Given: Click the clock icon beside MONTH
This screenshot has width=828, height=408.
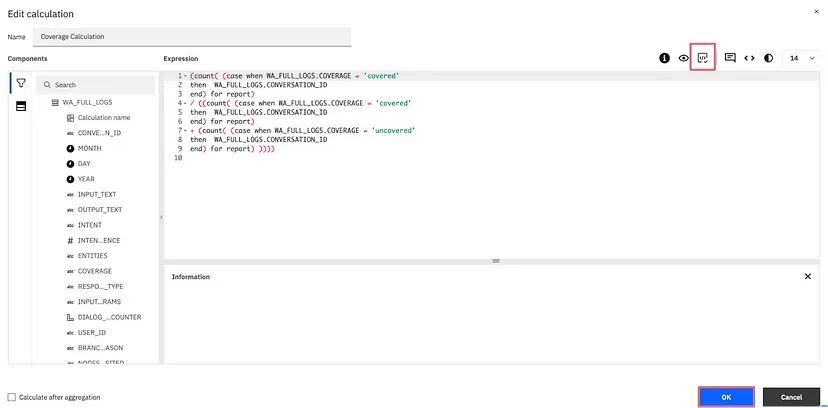Looking at the screenshot, I should click(x=70, y=148).
